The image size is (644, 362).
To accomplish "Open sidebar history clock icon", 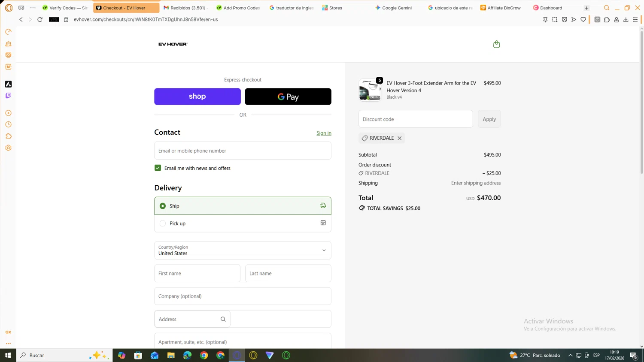I will (8, 124).
